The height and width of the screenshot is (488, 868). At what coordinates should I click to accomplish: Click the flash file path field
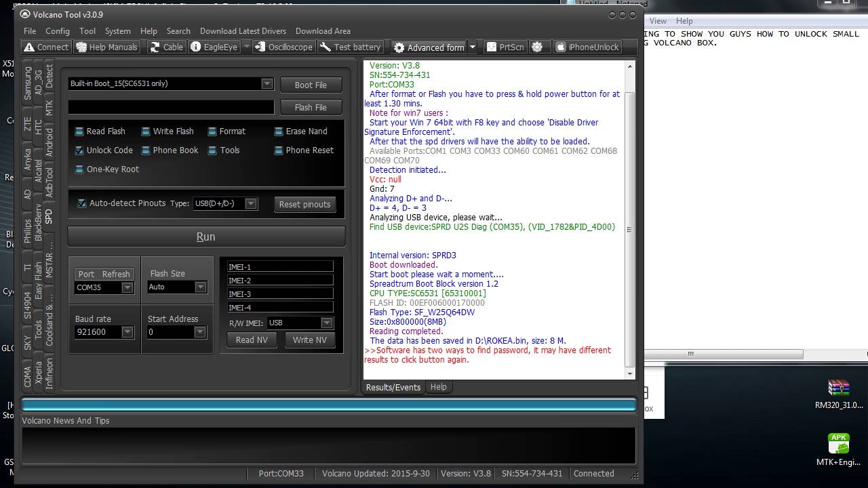(x=171, y=107)
